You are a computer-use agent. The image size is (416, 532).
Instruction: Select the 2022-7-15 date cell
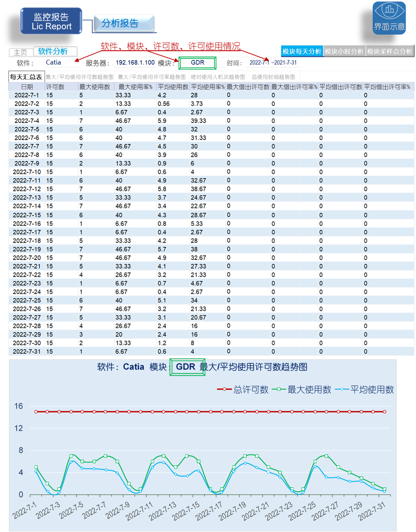coord(27,215)
